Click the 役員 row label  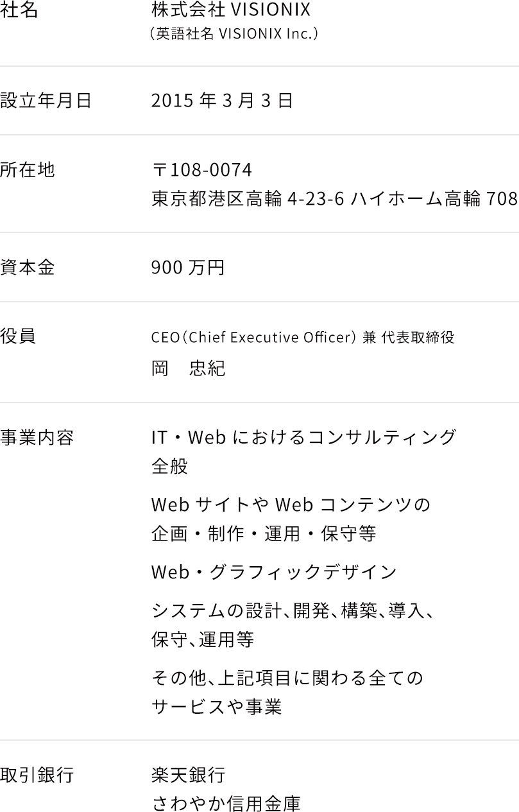tap(19, 336)
